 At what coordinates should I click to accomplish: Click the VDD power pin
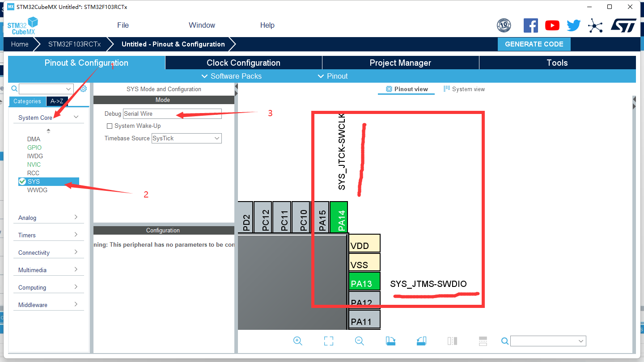(364, 244)
